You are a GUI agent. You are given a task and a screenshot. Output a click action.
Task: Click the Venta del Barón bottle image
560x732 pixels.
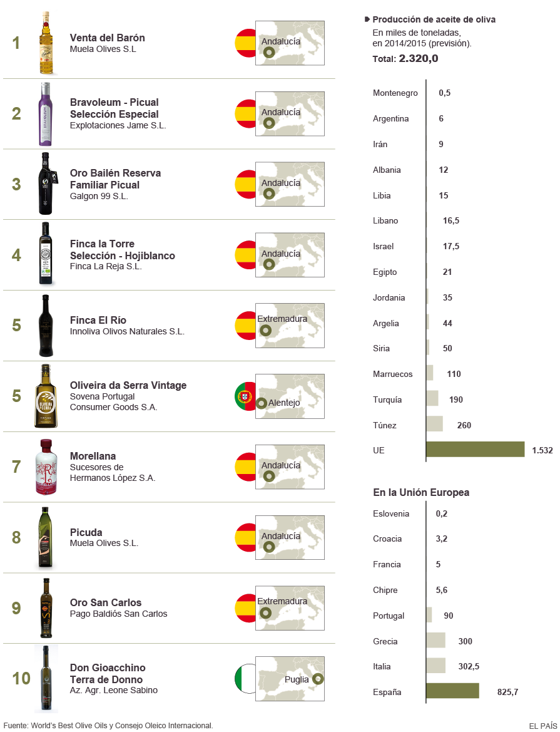click(x=45, y=43)
